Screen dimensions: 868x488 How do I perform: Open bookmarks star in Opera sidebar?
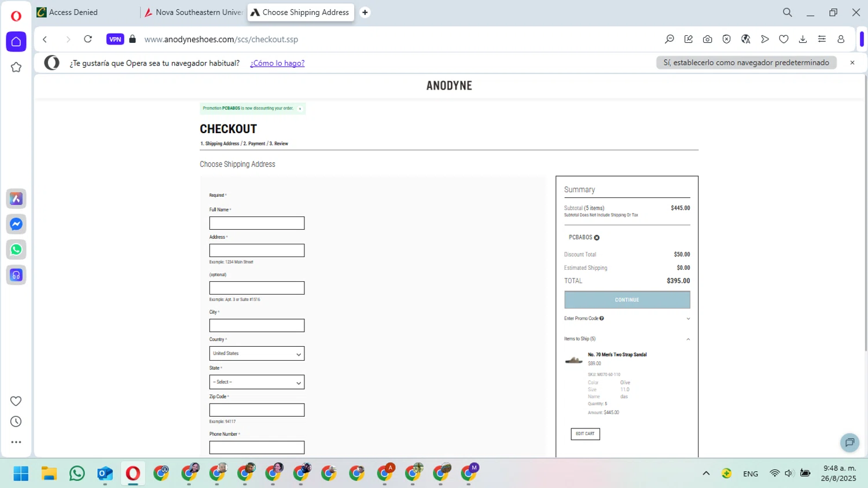click(x=16, y=67)
